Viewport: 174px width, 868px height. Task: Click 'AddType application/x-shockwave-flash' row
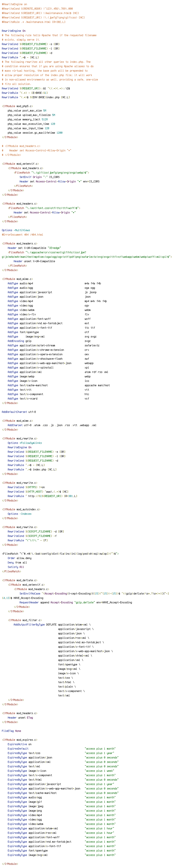coord(48,358)
